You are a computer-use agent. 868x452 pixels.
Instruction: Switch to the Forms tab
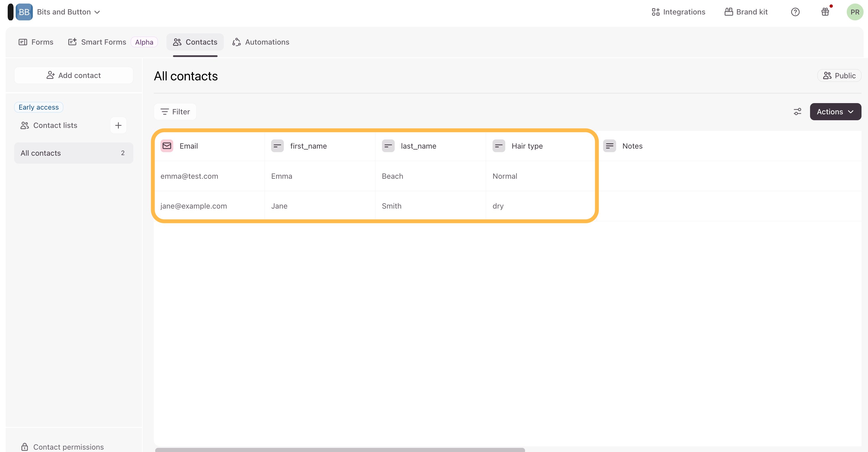(36, 42)
